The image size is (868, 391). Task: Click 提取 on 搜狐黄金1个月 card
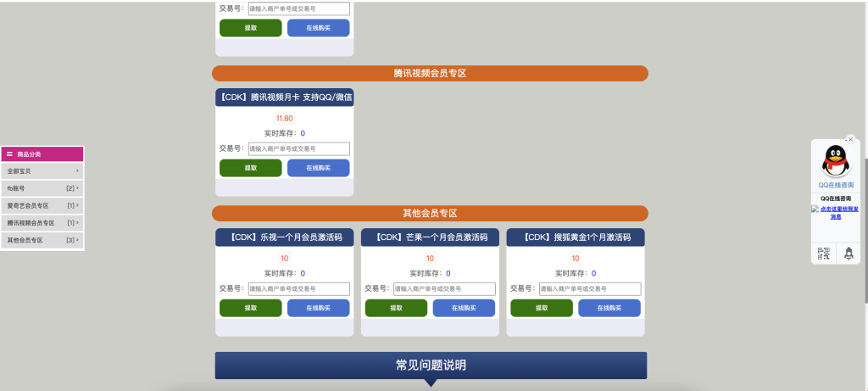[542, 308]
